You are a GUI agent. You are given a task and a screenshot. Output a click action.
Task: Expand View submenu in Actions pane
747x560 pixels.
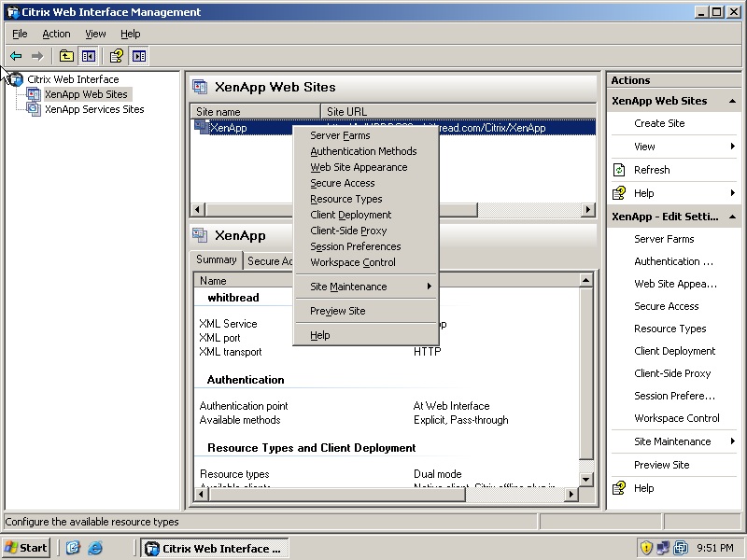[x=733, y=147]
